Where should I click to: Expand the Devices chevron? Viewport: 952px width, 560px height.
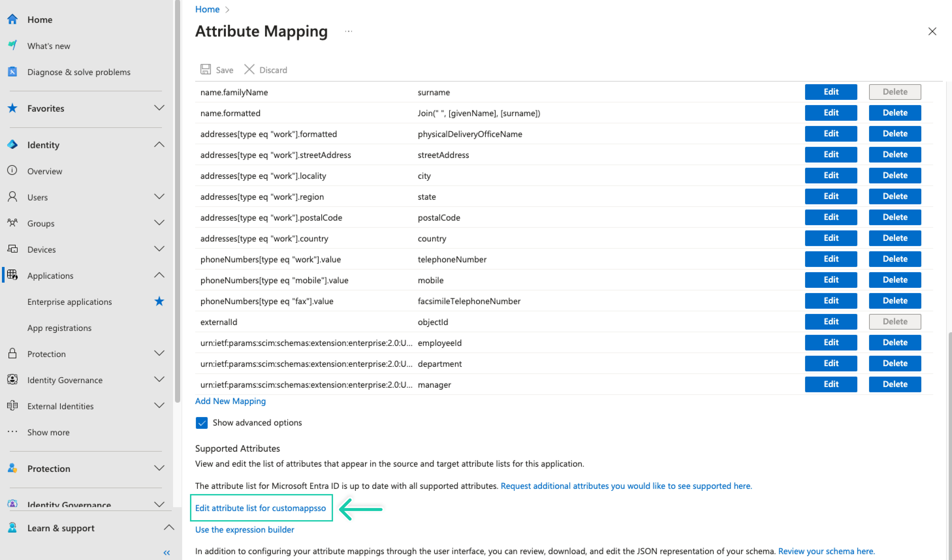click(x=159, y=249)
